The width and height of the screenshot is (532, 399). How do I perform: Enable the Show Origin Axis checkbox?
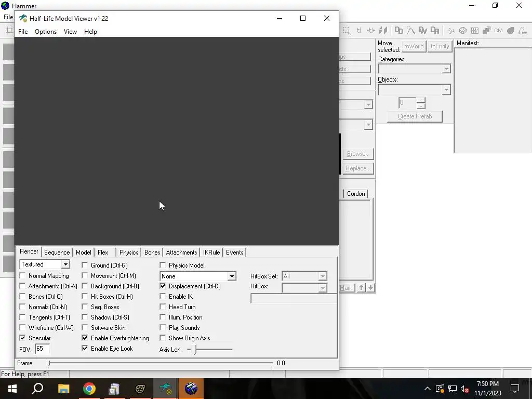point(163,338)
